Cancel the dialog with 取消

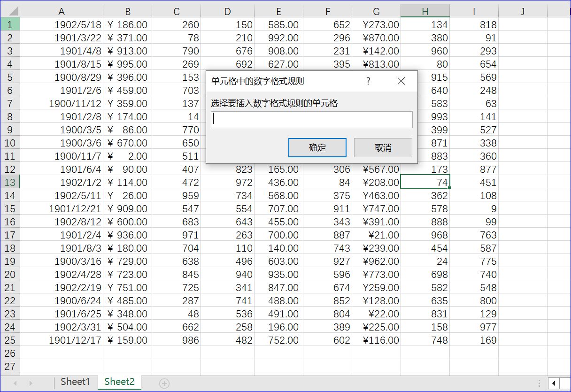click(383, 147)
